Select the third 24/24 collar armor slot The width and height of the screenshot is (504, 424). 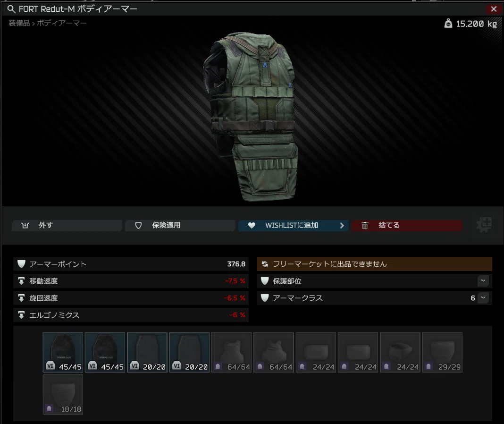tap(400, 352)
